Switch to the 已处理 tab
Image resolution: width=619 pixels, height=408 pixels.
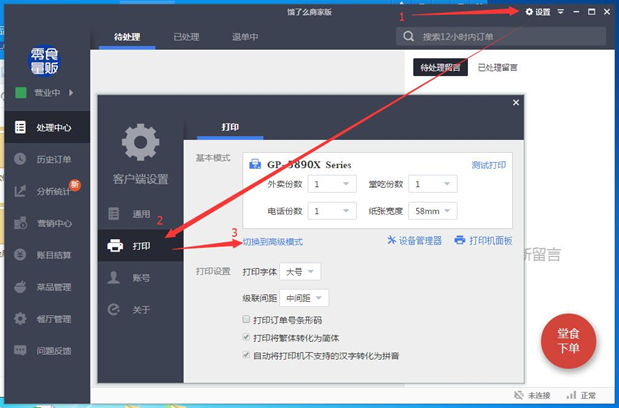tap(186, 37)
